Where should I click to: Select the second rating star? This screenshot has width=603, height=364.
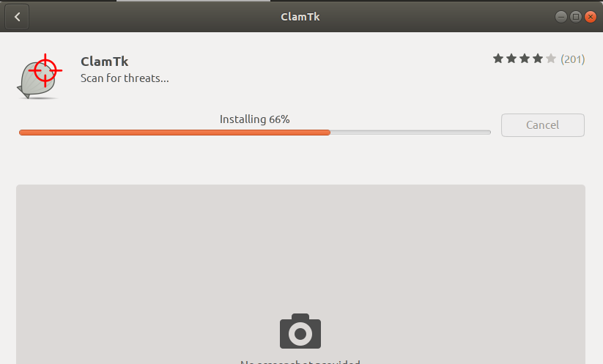(x=511, y=59)
